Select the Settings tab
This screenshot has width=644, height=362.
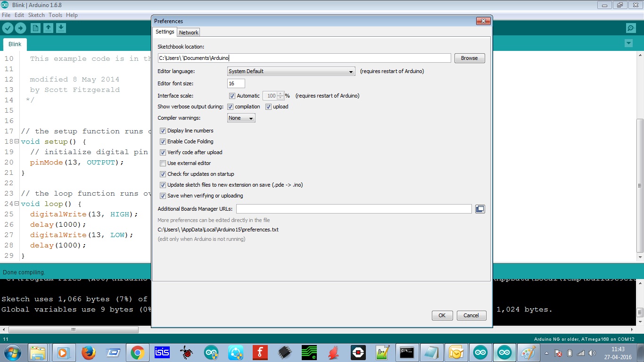tap(165, 32)
